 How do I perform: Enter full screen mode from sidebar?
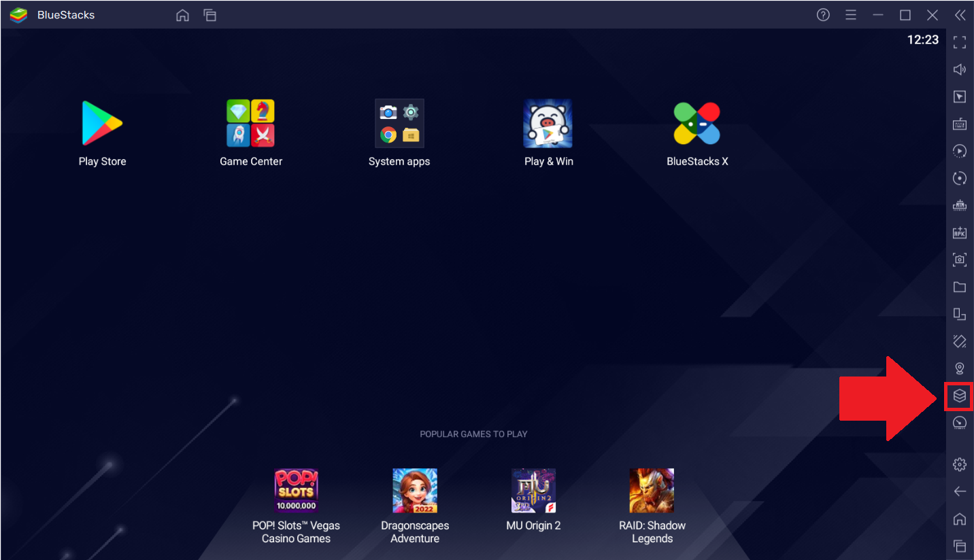(x=960, y=42)
